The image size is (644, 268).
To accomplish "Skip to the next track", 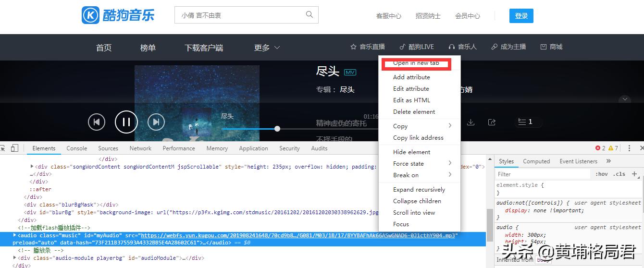I will point(156,122).
